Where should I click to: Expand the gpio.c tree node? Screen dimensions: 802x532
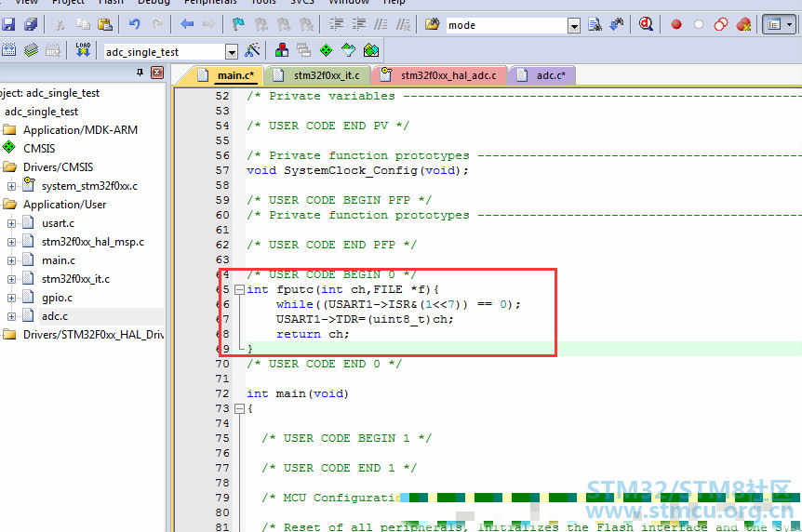coord(11,298)
